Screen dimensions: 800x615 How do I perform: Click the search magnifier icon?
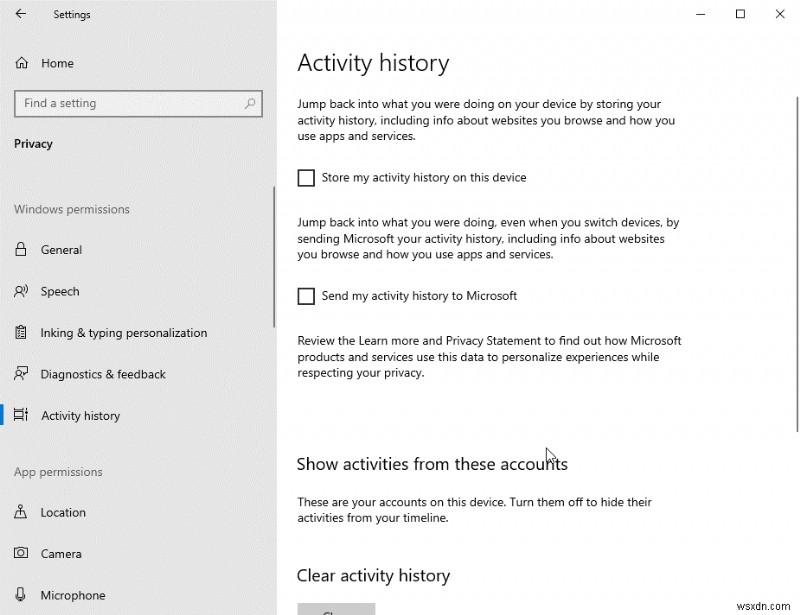tap(249, 103)
